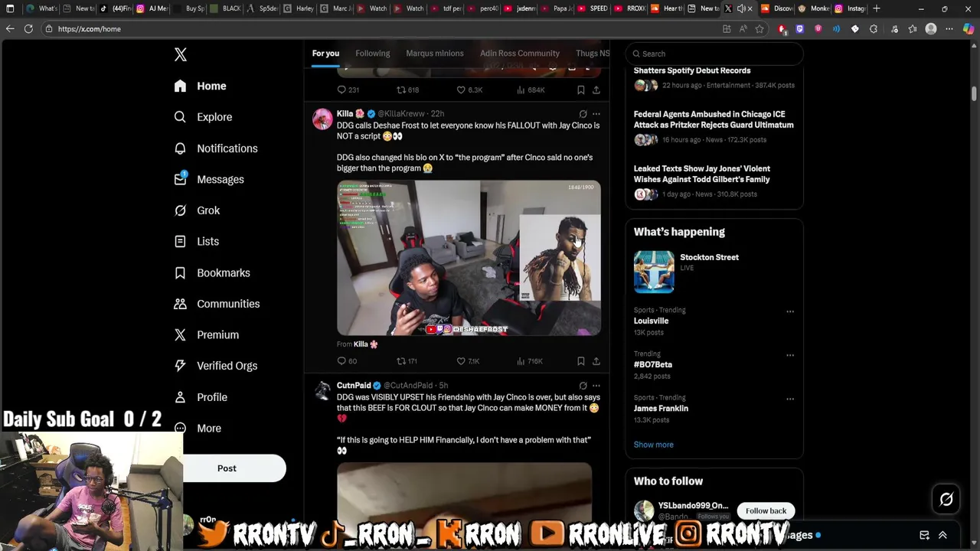The height and width of the screenshot is (551, 980).
Task: Click Show more under What's happening
Action: (x=653, y=445)
